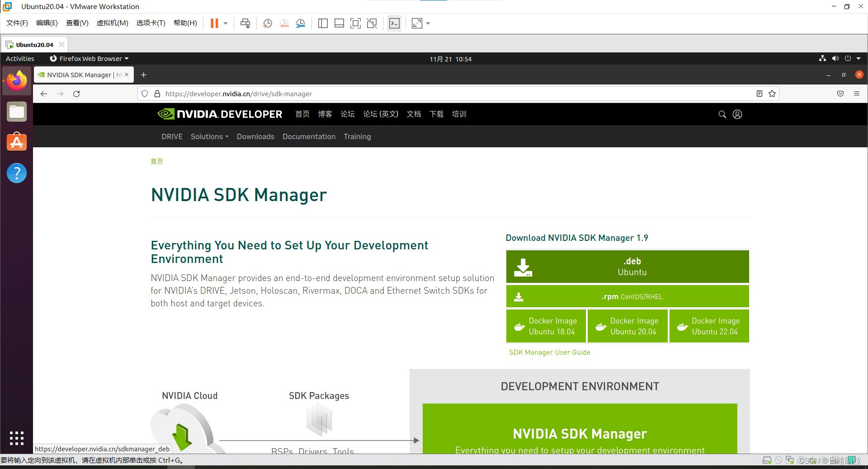This screenshot has height=469, width=868.
Task: Click the NVIDIA Developer logo
Action: [x=220, y=114]
